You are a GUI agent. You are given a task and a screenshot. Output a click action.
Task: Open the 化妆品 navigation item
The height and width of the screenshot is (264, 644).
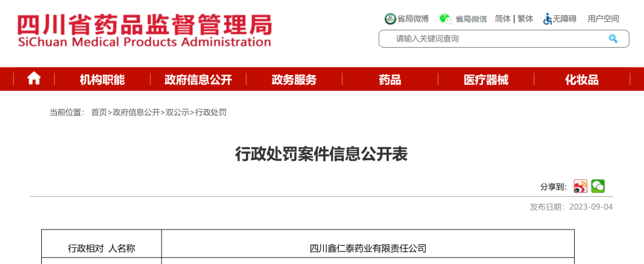tap(581, 79)
